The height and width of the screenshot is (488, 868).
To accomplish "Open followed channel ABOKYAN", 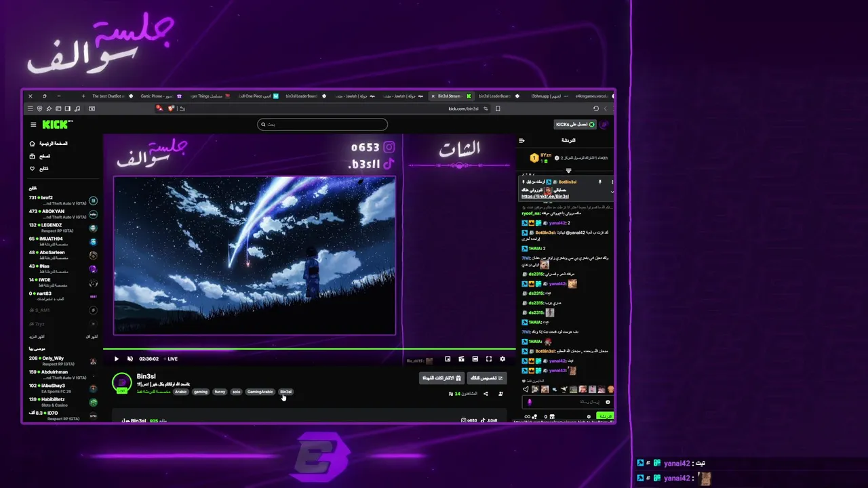I will tap(63, 214).
